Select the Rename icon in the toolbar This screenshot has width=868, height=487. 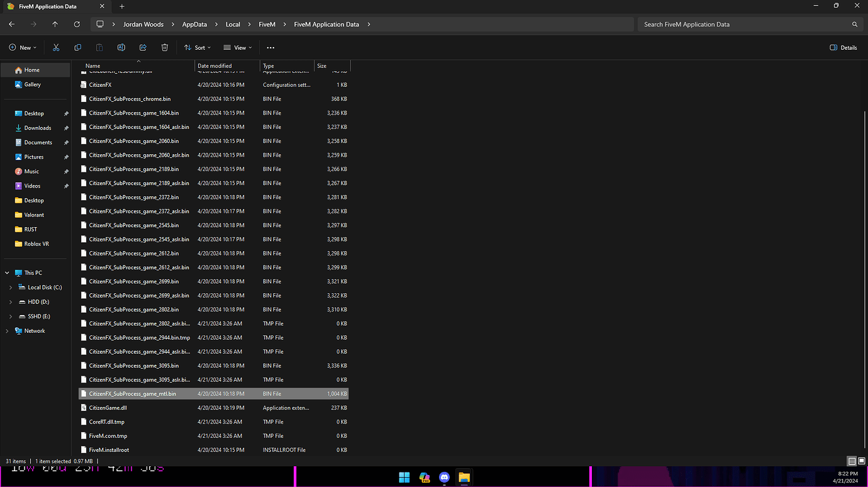coord(121,47)
